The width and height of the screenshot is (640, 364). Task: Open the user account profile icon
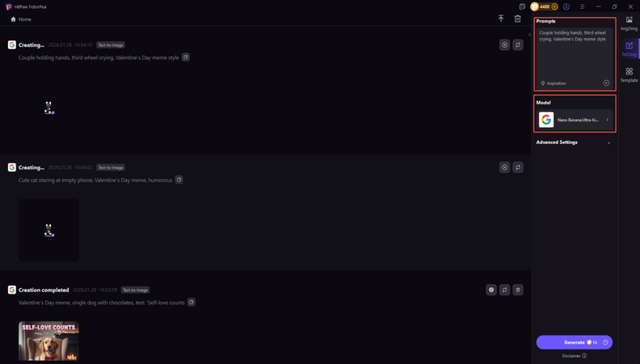566,6
